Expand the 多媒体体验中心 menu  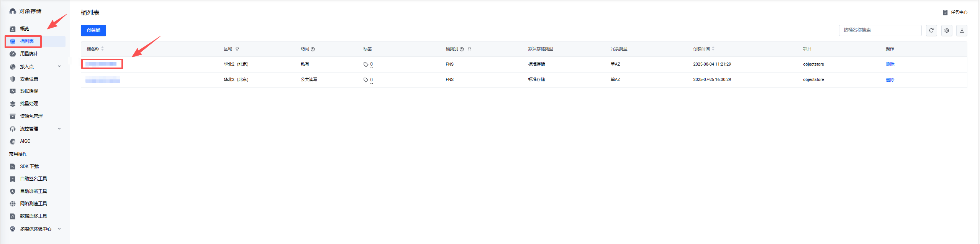59,229
